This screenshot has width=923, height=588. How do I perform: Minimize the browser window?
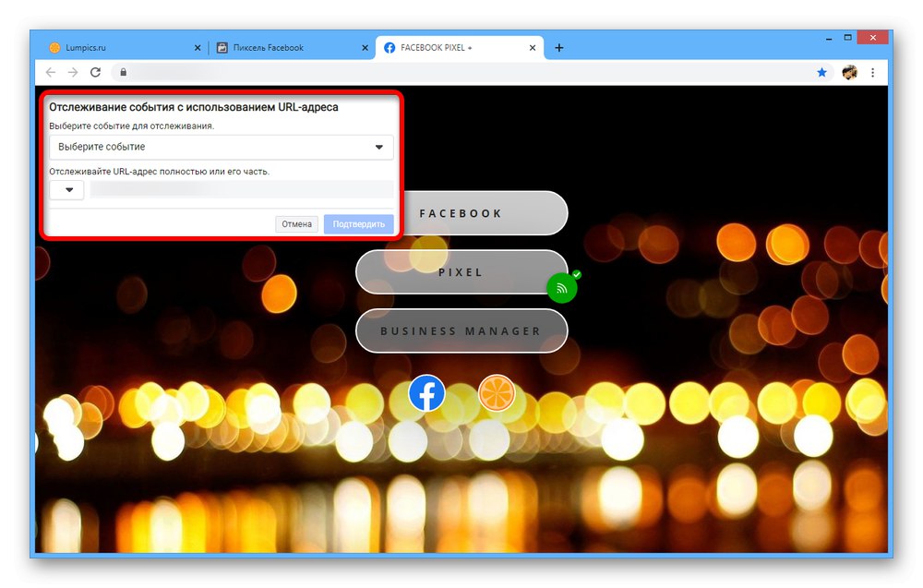[x=829, y=38]
